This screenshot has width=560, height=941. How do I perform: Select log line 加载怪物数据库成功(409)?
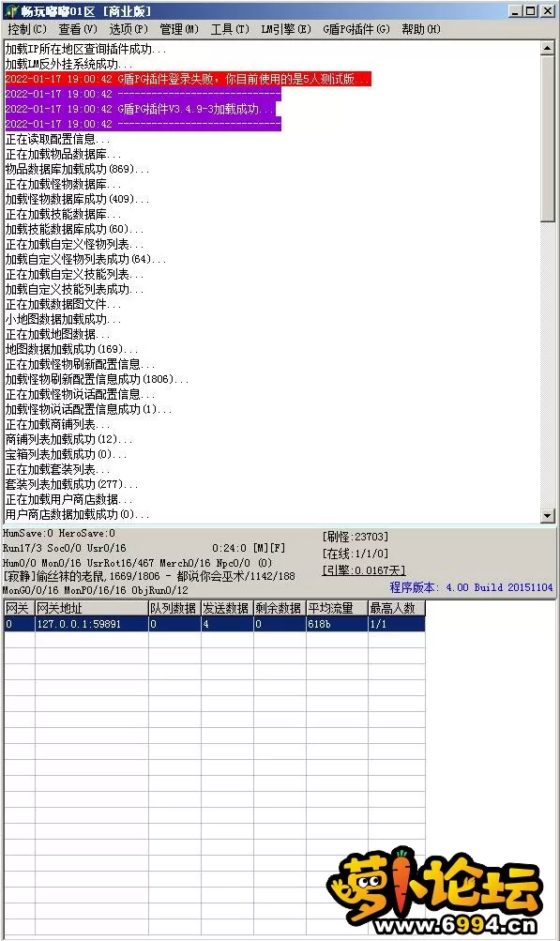[77, 199]
